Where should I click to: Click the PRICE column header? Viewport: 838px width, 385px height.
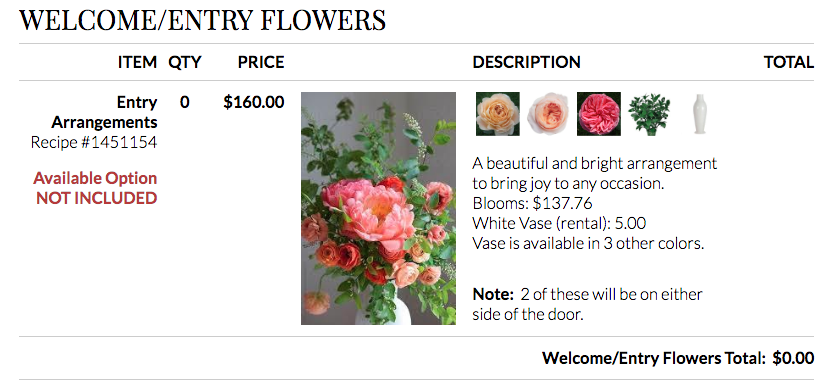click(x=261, y=62)
